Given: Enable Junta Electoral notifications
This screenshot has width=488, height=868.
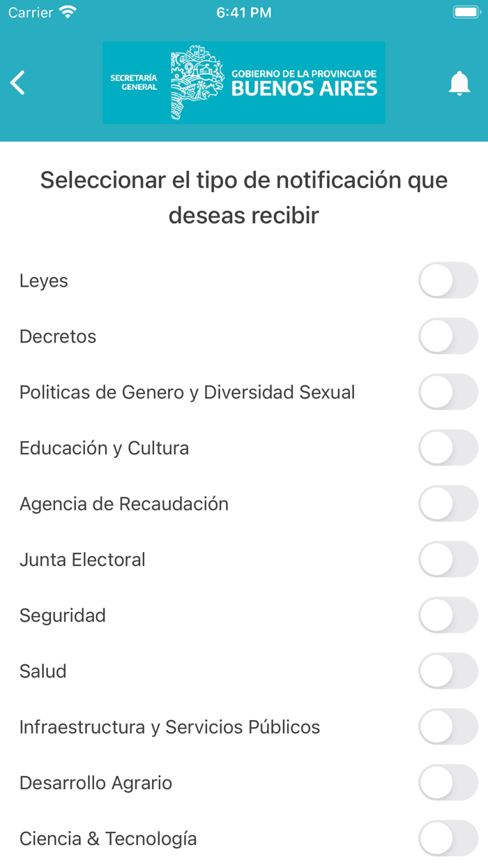Looking at the screenshot, I should pyautogui.click(x=448, y=559).
